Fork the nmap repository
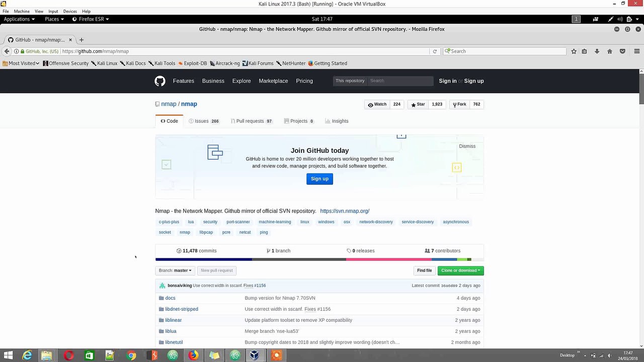Screen dimensions: 644x362 click(x=459, y=105)
